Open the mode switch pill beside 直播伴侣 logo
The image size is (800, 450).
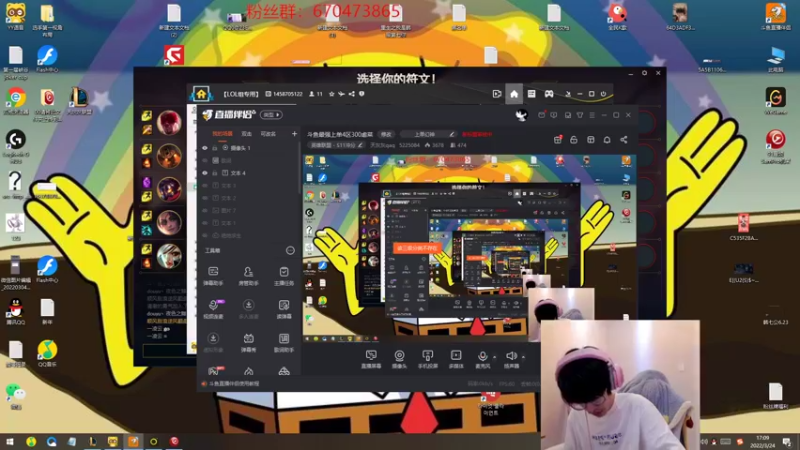(x=271, y=115)
